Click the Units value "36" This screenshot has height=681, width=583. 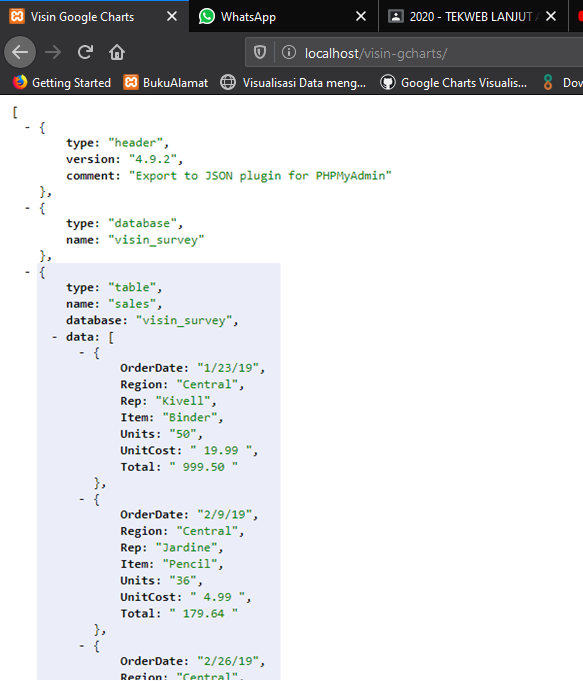coord(183,581)
